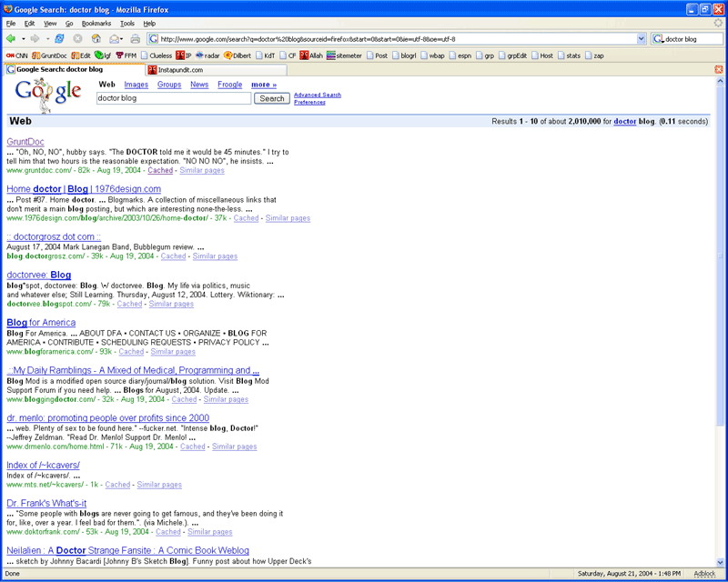Click the Google search query input field

tap(174, 98)
